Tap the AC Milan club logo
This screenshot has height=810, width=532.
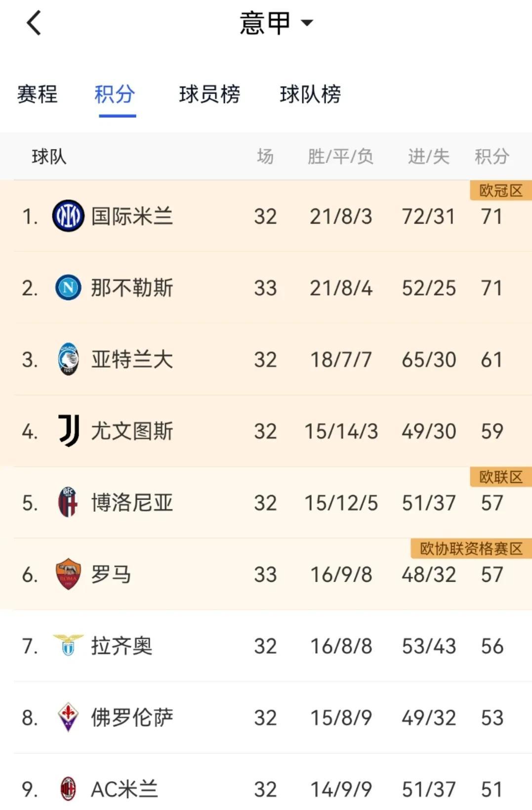coord(68,789)
